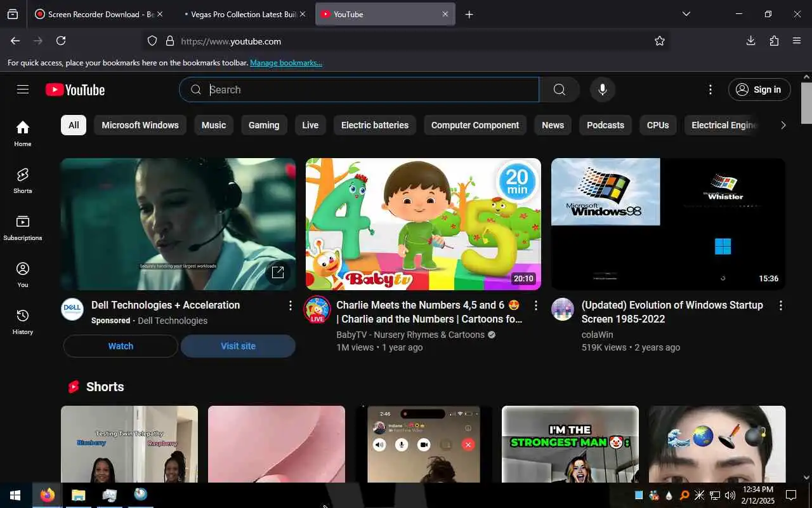Open Subscriptions in the YouTube sidebar
This screenshot has width=812, height=508.
click(x=23, y=227)
